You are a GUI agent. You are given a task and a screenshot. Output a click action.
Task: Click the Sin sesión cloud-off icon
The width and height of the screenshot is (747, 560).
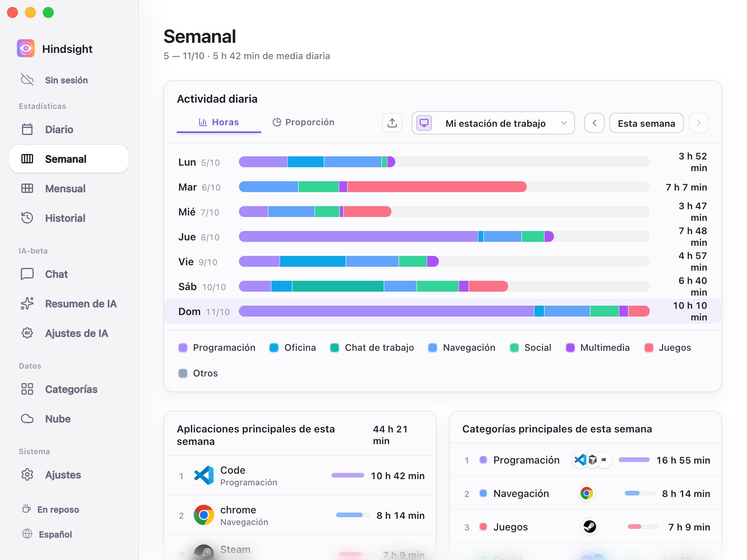click(x=27, y=80)
